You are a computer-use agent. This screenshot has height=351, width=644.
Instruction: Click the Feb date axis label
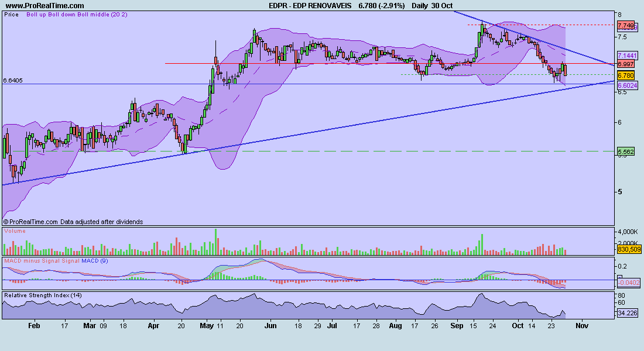tap(34, 325)
